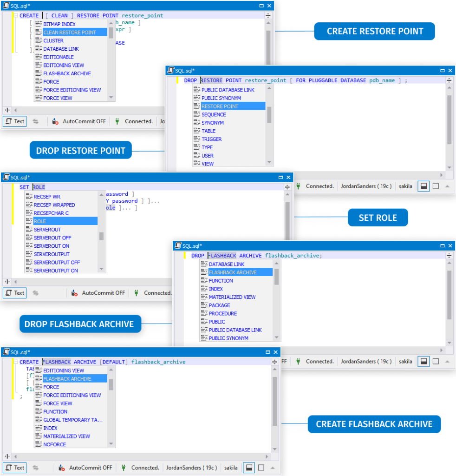Click swap views icon in bottom window

click(x=35, y=468)
